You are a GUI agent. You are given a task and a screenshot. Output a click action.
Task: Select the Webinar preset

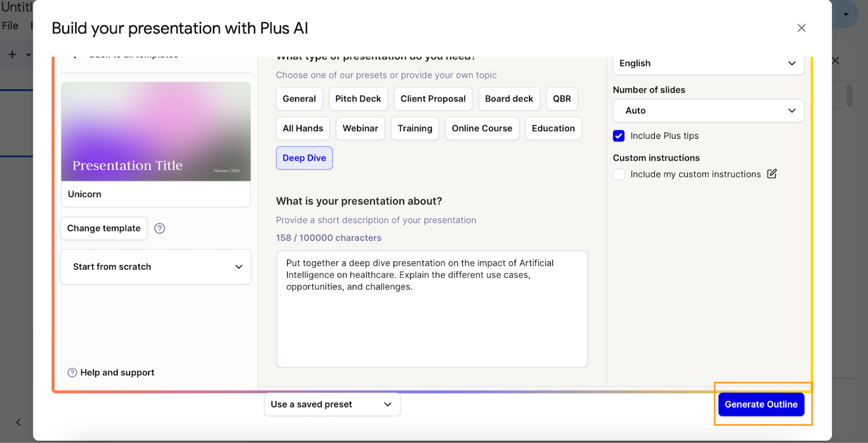click(x=360, y=129)
